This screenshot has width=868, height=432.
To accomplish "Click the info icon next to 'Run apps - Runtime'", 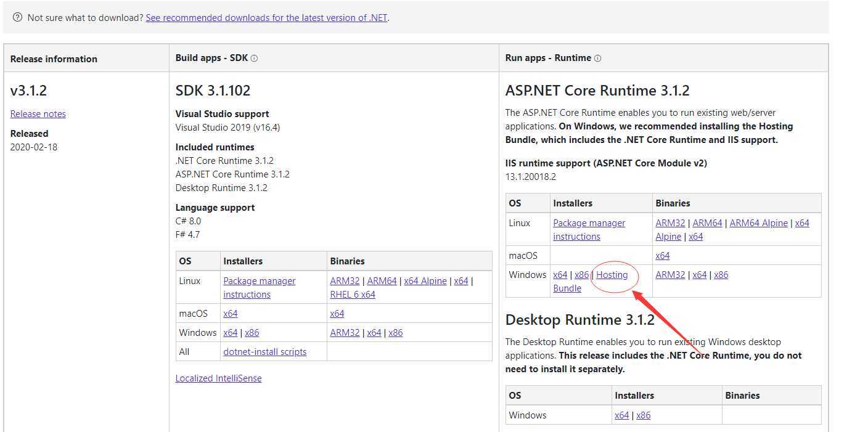I will pos(597,59).
